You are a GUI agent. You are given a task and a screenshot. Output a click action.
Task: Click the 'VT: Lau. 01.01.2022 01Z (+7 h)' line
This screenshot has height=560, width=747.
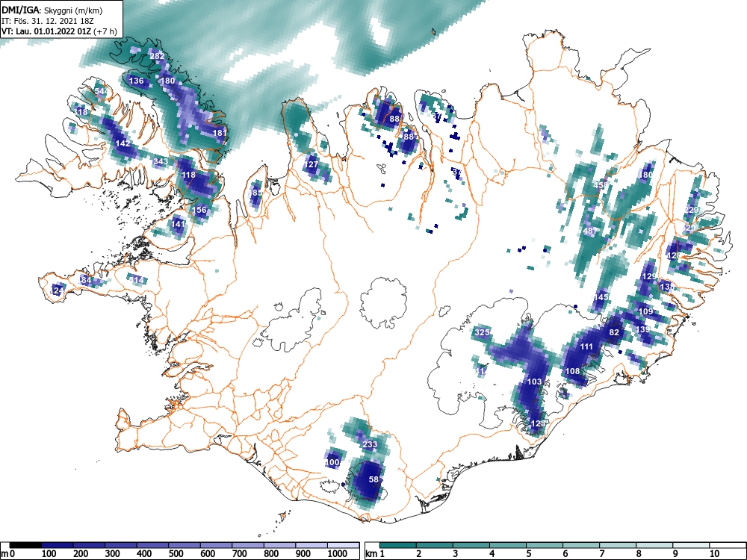(58, 31)
